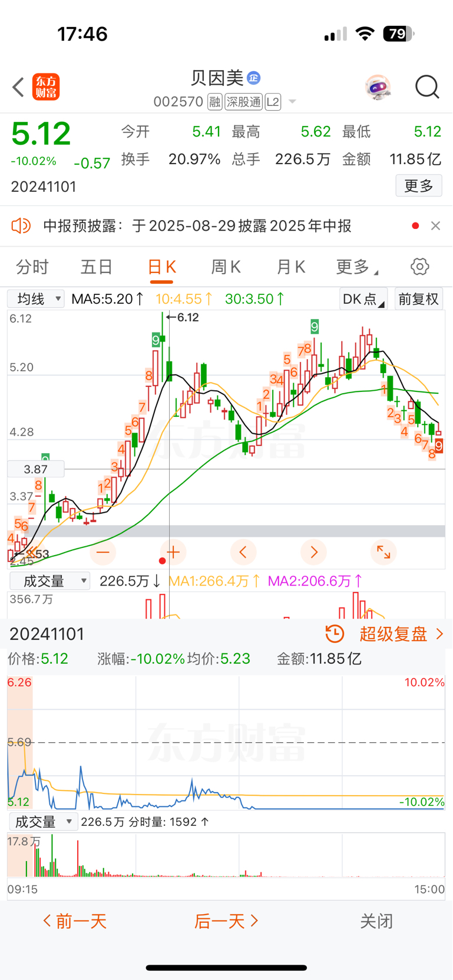453x980 pixels.
Task: Tap the 深股通 tag
Action: click(x=243, y=102)
